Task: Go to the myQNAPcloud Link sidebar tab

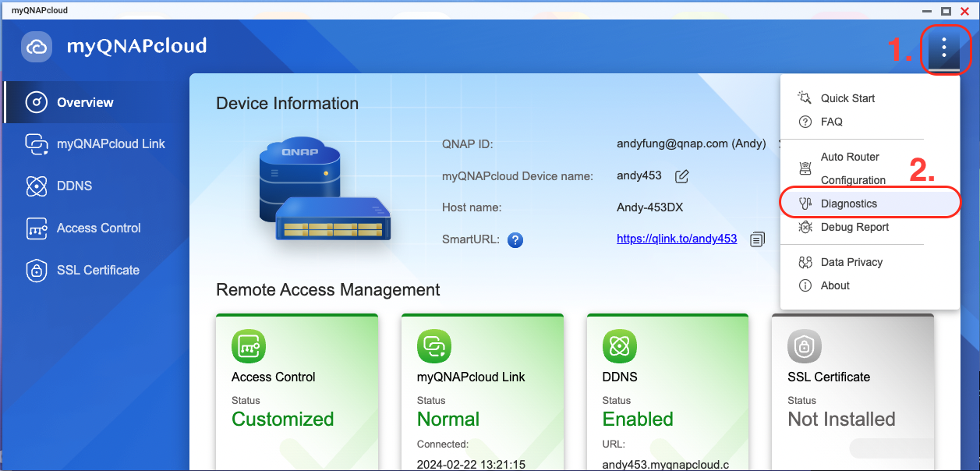Action: pos(111,144)
